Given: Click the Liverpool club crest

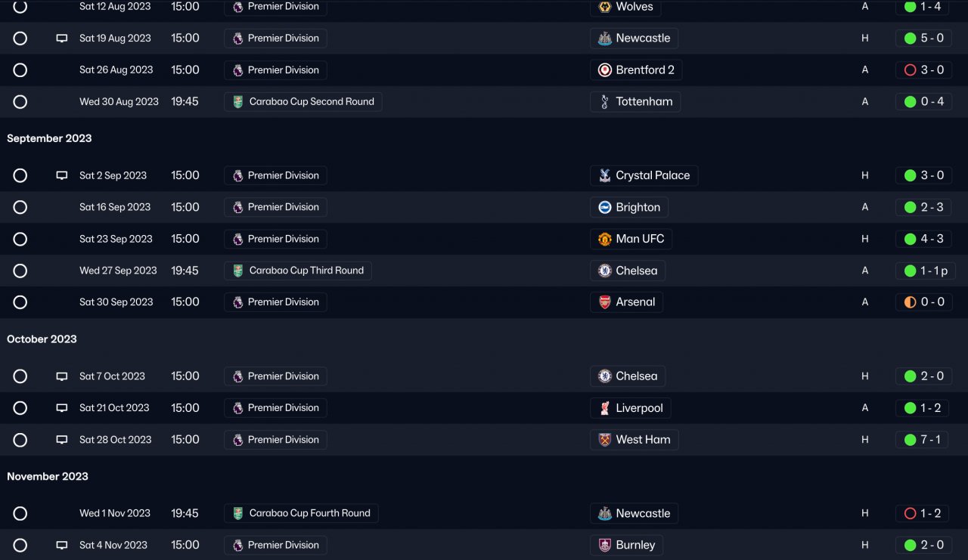Looking at the screenshot, I should [604, 408].
